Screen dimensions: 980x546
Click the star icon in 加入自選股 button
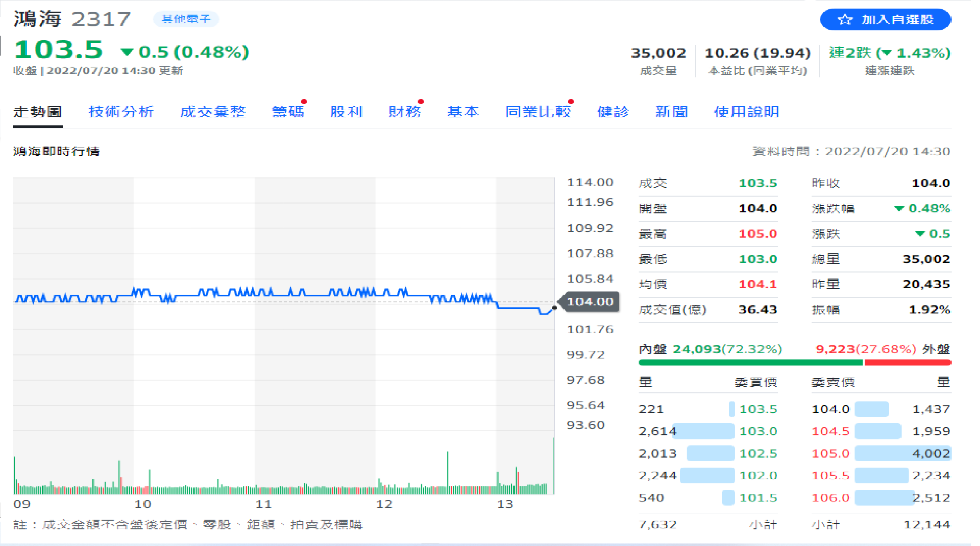pyautogui.click(x=844, y=20)
